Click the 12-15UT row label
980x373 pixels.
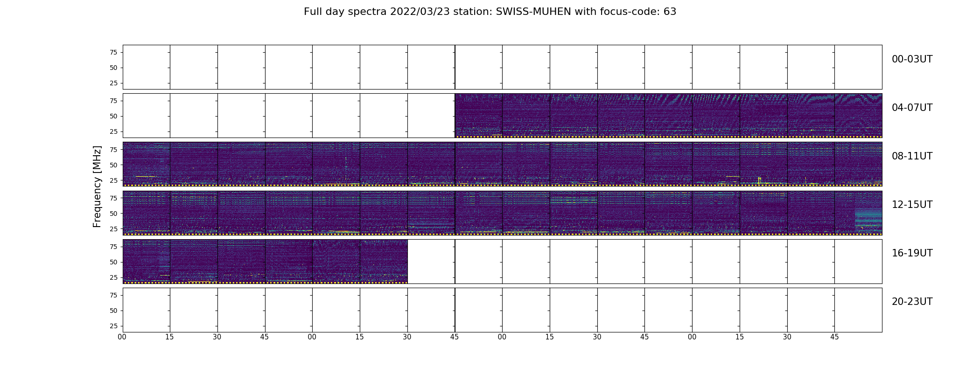912,205
